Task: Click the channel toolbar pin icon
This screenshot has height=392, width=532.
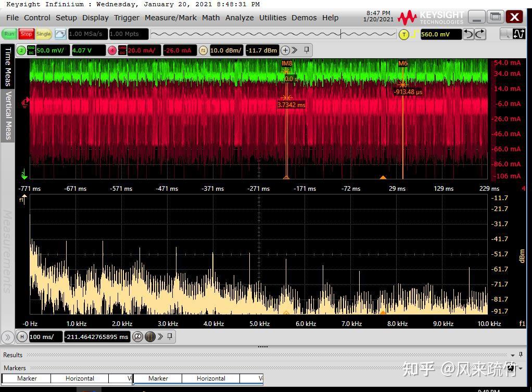Action: pos(307,50)
